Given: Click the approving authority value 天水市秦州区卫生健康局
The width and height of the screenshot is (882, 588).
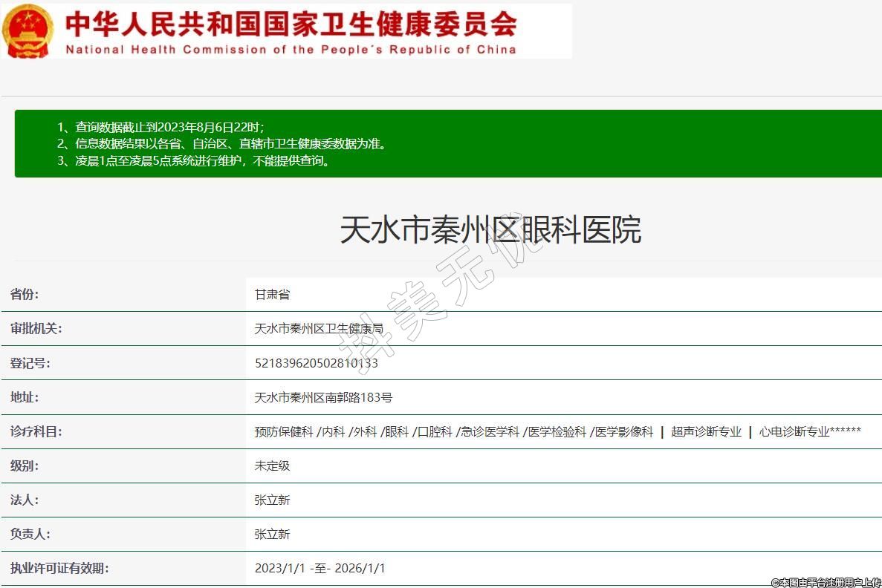Looking at the screenshot, I should click(319, 329).
